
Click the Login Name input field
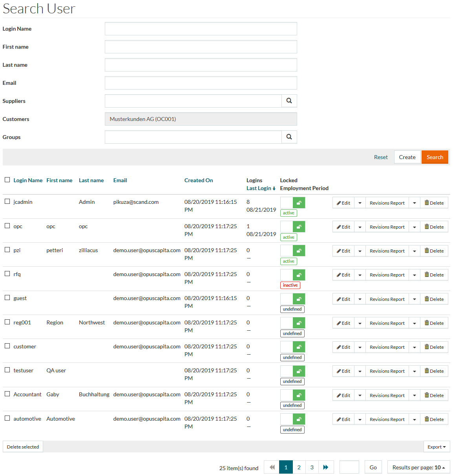coord(201,29)
